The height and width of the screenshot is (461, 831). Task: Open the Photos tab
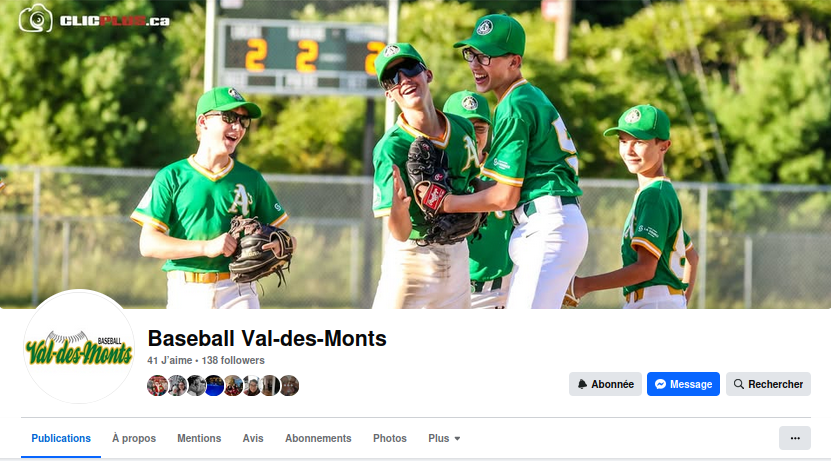(x=390, y=438)
